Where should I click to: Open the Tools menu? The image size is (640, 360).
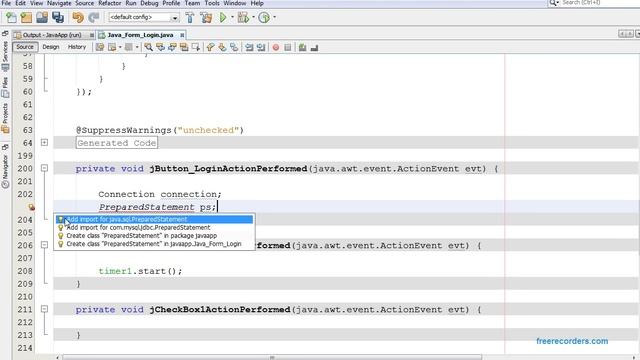[212, 3]
